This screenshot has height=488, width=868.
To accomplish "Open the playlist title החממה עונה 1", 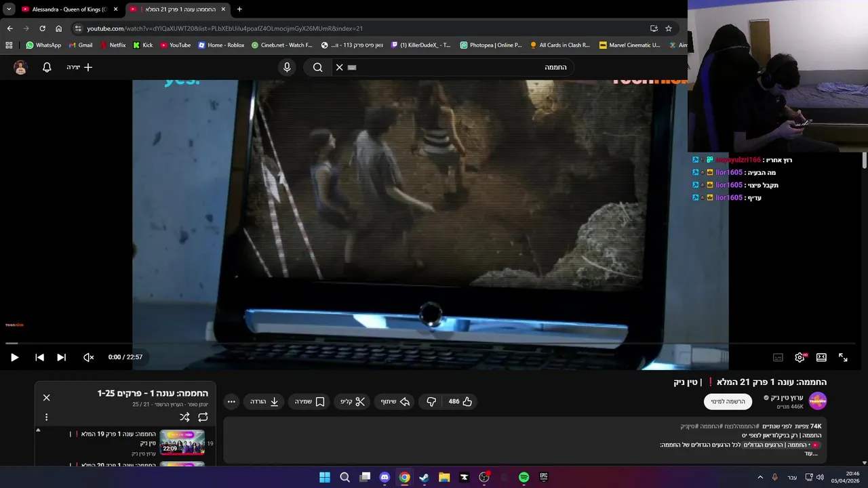I will 153,393.
